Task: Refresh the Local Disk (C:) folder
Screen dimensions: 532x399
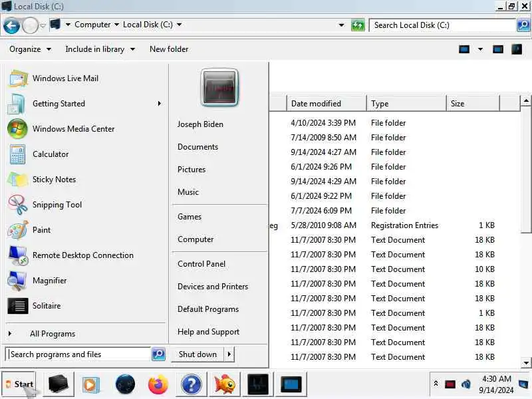Action: 358,25
